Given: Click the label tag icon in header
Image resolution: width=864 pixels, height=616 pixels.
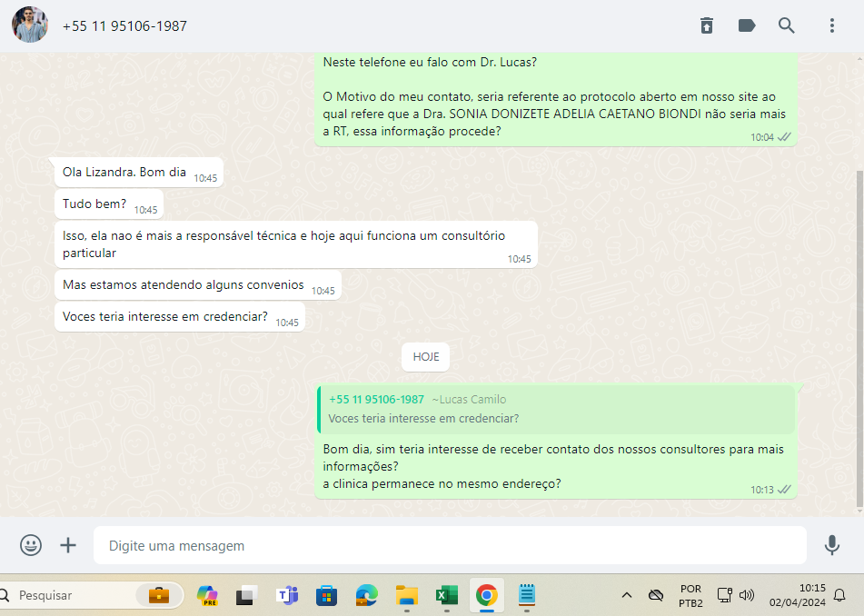Looking at the screenshot, I should point(747,25).
